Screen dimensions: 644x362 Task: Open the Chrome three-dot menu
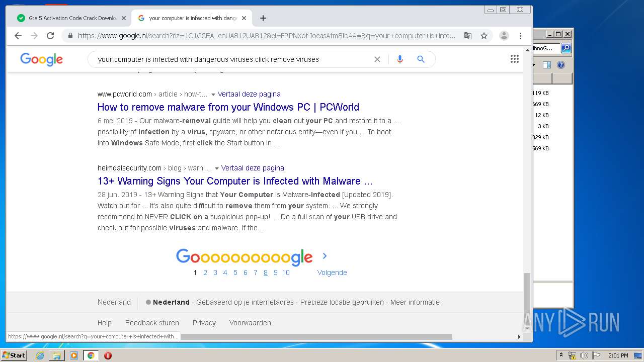pyautogui.click(x=520, y=36)
